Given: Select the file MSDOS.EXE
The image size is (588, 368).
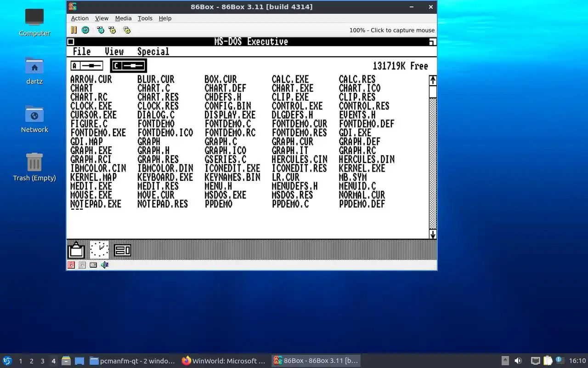Looking at the screenshot, I should 225,195.
